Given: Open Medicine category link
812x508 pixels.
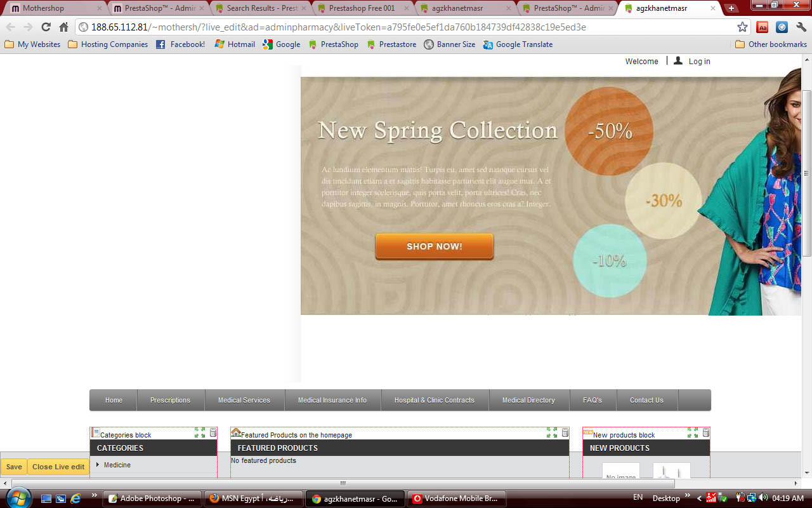Looking at the screenshot, I should coord(117,465).
